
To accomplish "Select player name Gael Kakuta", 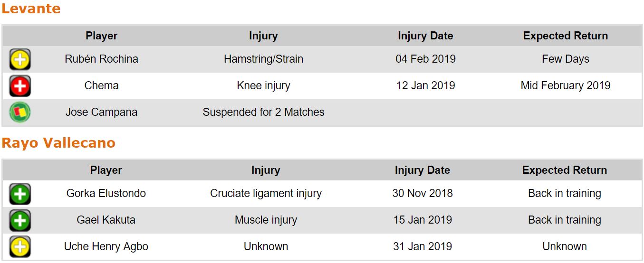I will (x=106, y=220).
